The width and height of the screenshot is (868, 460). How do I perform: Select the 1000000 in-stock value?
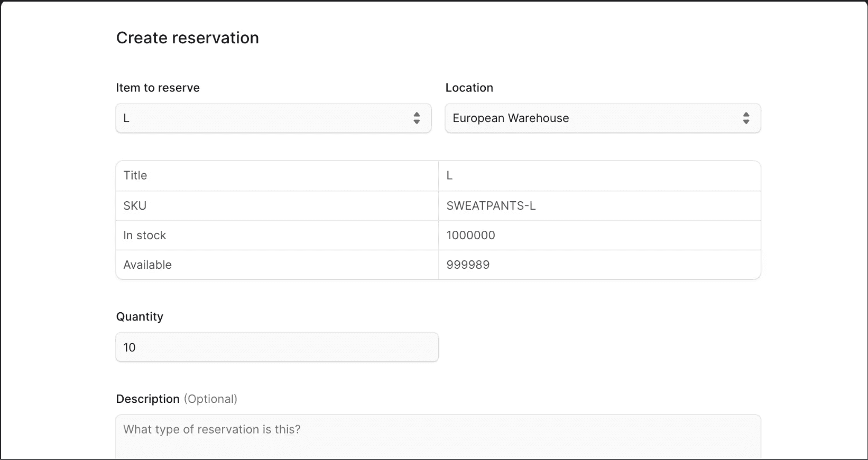coord(470,236)
